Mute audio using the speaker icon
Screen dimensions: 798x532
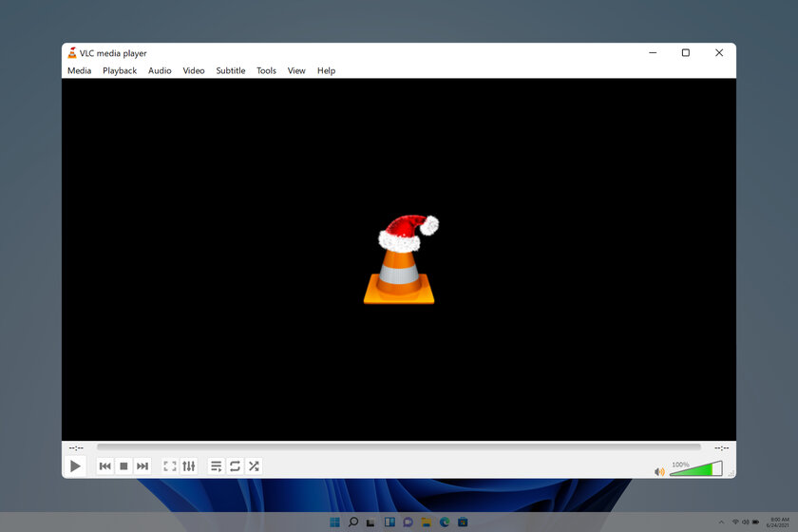pos(659,472)
